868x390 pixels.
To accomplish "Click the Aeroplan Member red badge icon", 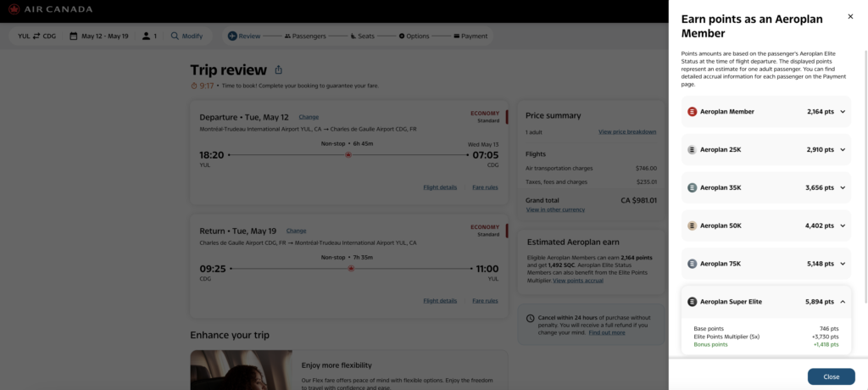I will pyautogui.click(x=693, y=112).
